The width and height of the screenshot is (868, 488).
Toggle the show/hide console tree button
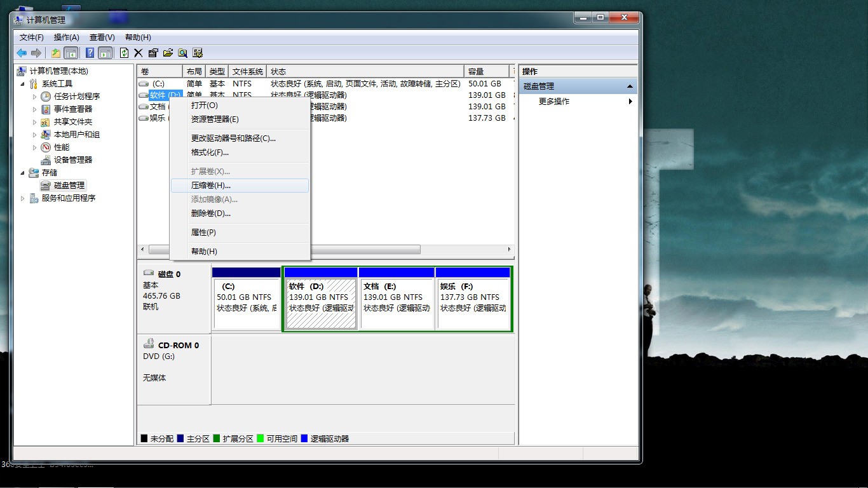[71, 53]
